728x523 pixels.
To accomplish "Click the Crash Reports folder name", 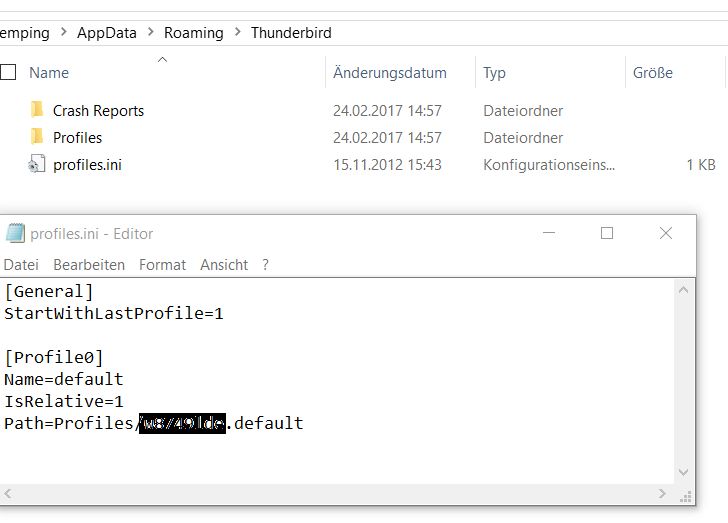I will pyautogui.click(x=98, y=111).
